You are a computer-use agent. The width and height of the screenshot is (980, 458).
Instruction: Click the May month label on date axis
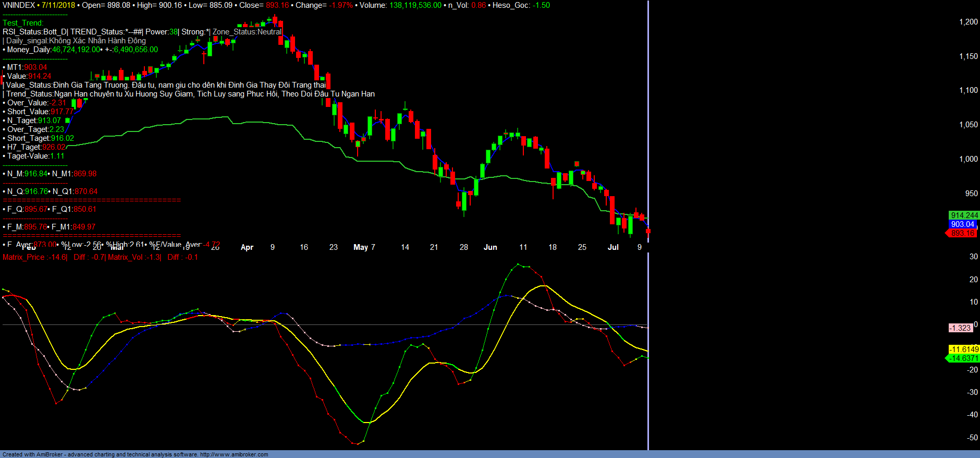click(x=361, y=247)
